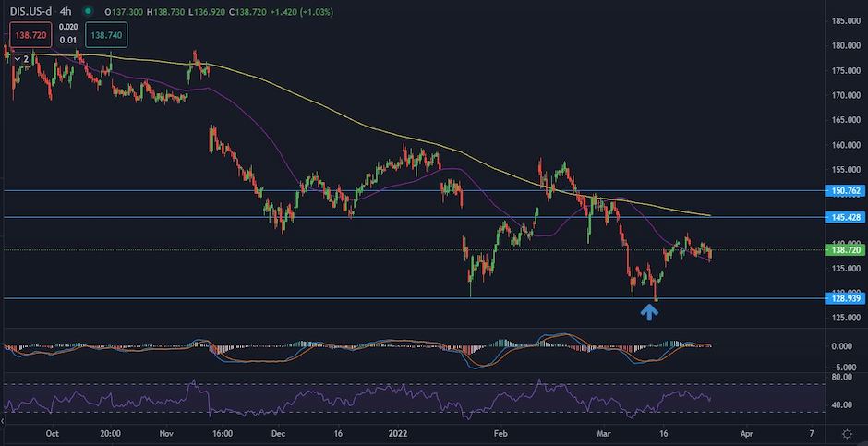The image size is (868, 446).
Task: Click the 125.000 price axis label
Action: (845, 318)
